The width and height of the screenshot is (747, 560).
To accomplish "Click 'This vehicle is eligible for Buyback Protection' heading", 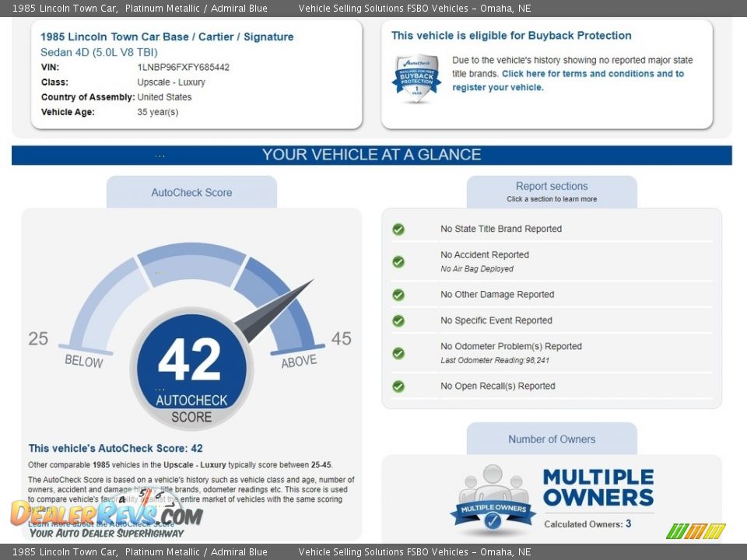I will [511, 35].
